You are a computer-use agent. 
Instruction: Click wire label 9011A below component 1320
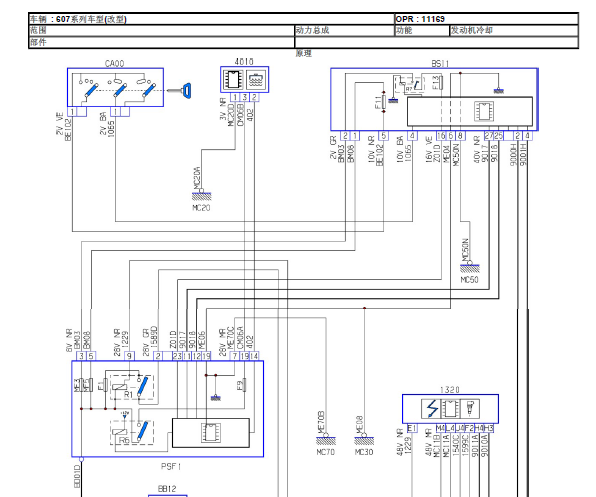pos(475,445)
